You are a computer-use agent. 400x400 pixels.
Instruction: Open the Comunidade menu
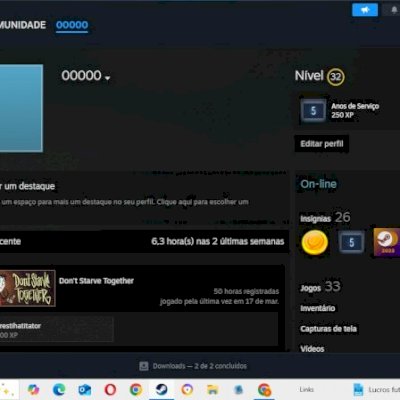[23, 25]
